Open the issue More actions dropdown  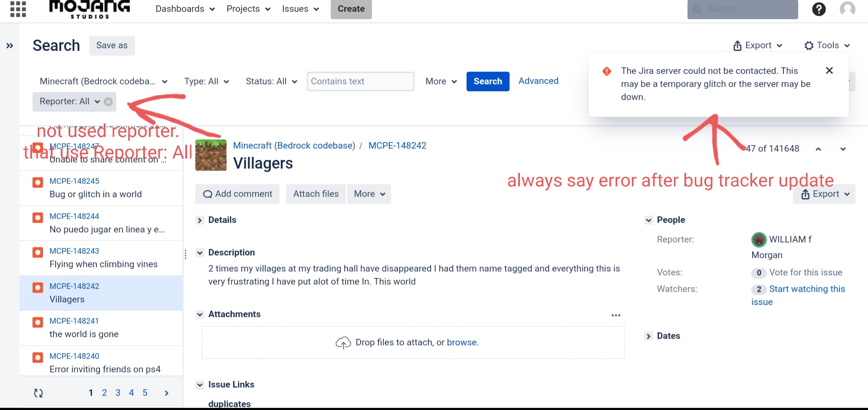tap(369, 194)
